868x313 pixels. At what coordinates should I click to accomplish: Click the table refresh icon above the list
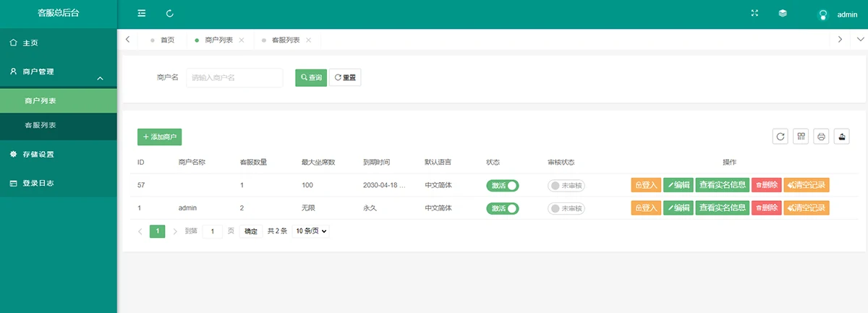(x=780, y=136)
